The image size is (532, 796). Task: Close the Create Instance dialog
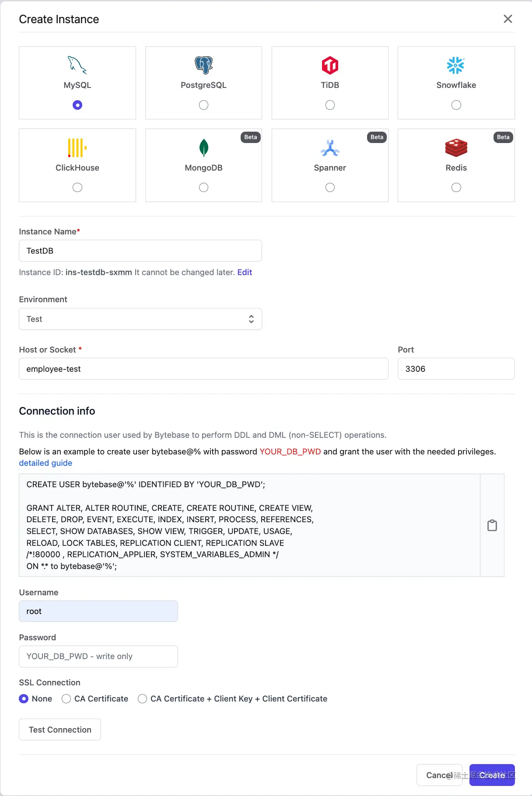point(507,19)
